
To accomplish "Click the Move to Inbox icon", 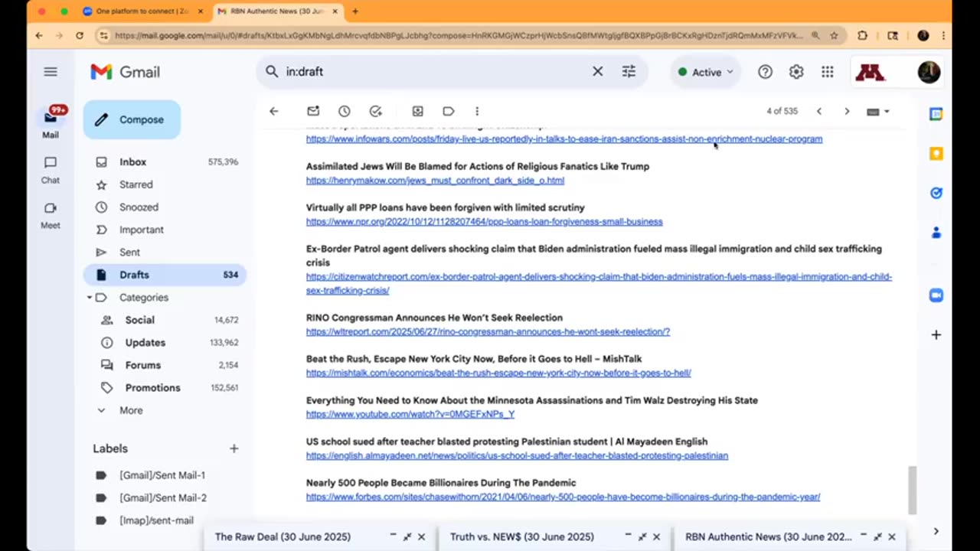I will coord(417,111).
